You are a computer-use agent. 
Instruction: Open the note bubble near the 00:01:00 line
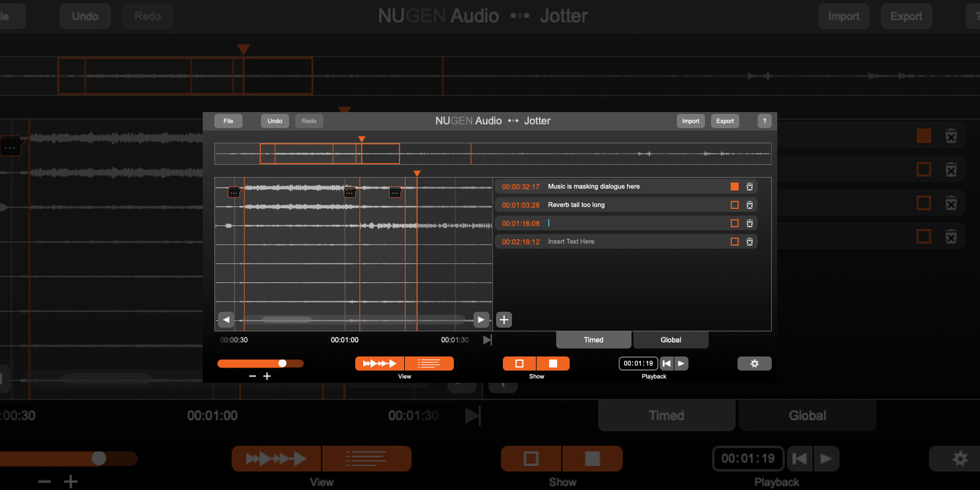pyautogui.click(x=350, y=192)
